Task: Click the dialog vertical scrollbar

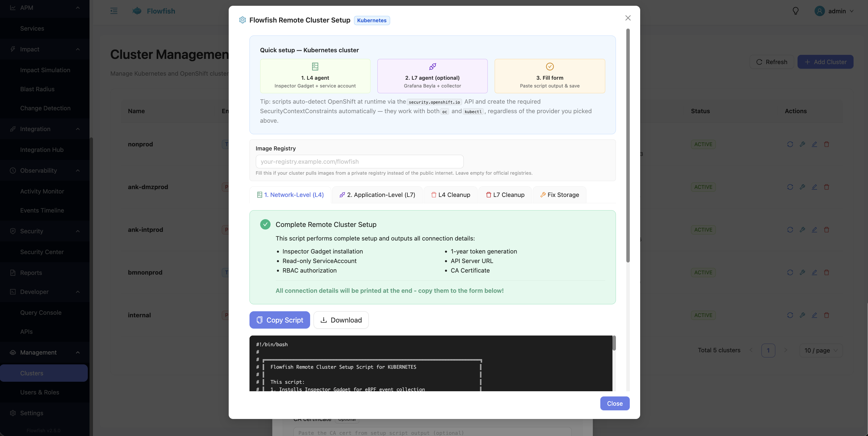Action: coord(628,146)
